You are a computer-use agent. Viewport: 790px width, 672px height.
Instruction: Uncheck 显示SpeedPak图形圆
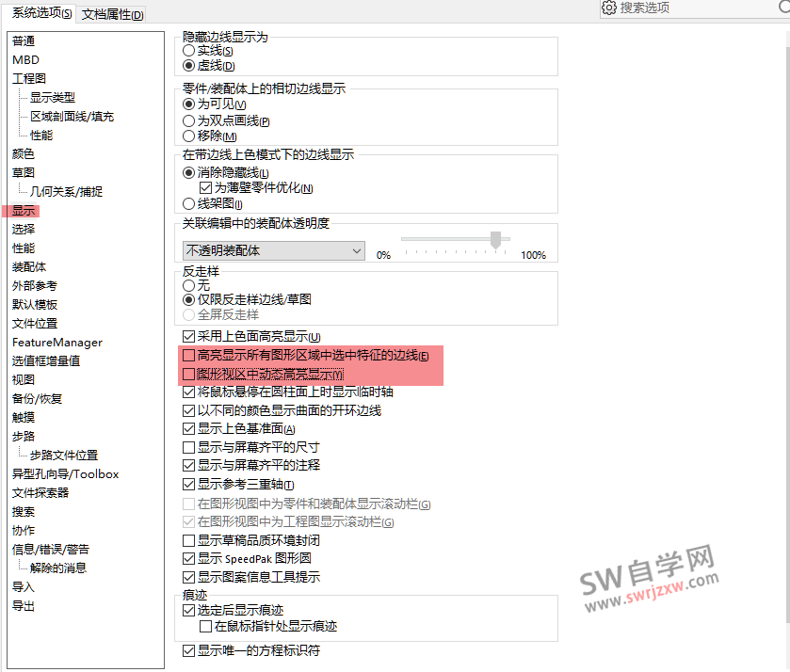coord(188,559)
